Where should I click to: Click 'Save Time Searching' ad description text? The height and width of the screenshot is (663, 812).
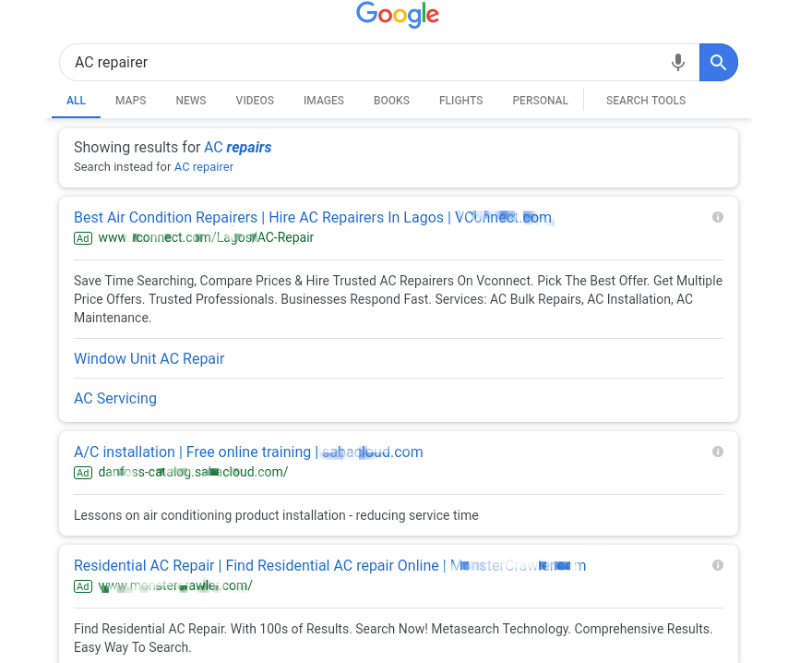click(398, 299)
